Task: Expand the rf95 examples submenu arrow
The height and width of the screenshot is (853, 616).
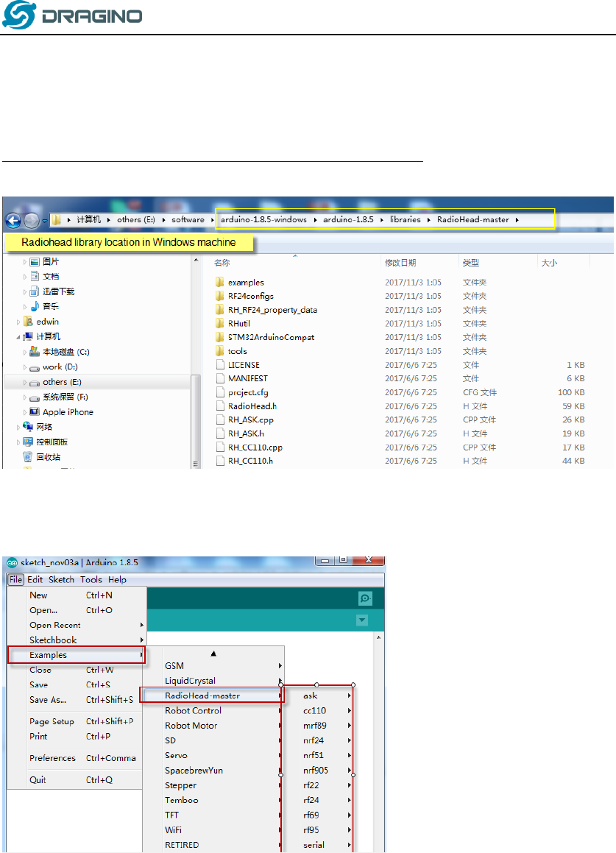Action: (x=350, y=830)
